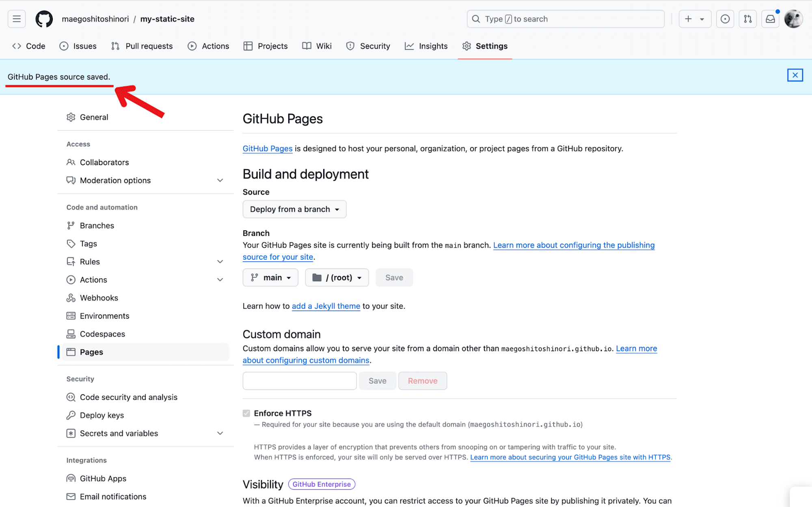Click the Remove custom domain button

[423, 381]
